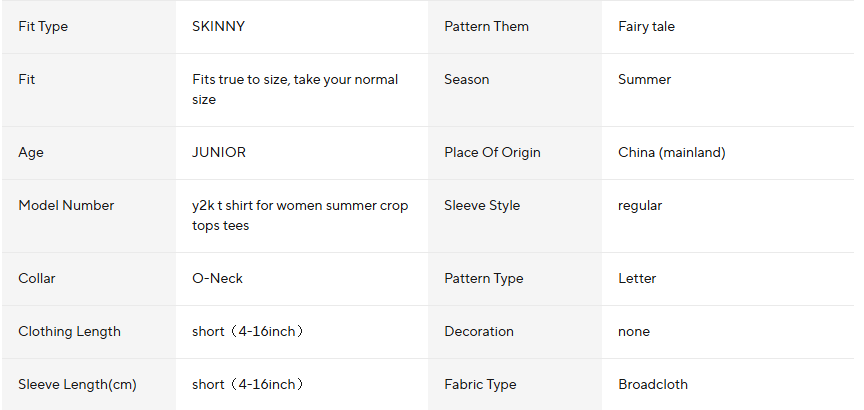
Task: Click the Place Of Origin label
Action: (492, 153)
